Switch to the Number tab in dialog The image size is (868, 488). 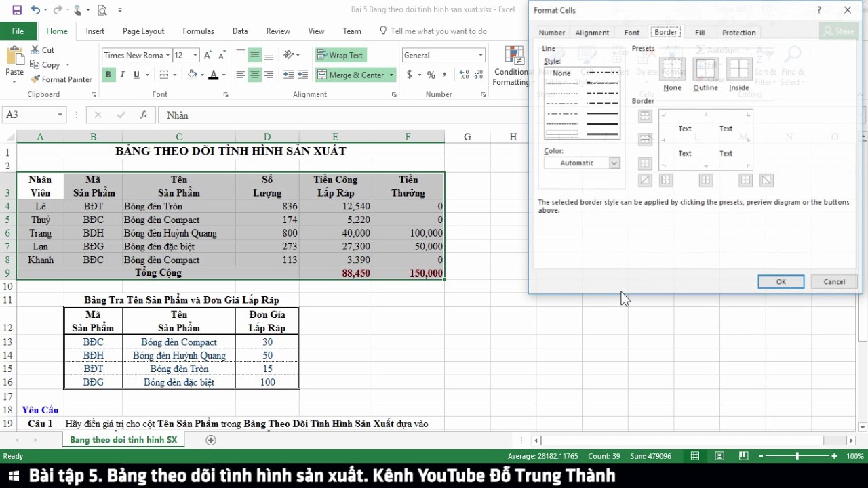pyautogui.click(x=551, y=33)
